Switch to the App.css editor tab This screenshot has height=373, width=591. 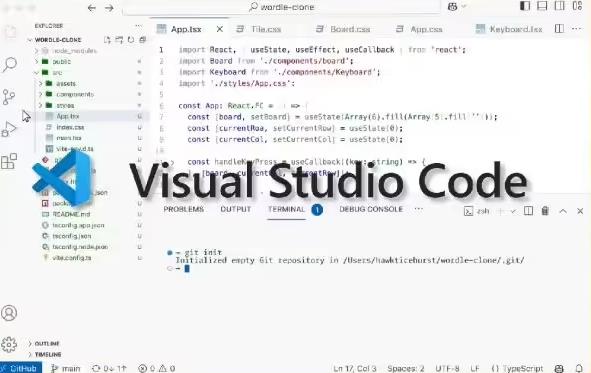tap(426, 29)
